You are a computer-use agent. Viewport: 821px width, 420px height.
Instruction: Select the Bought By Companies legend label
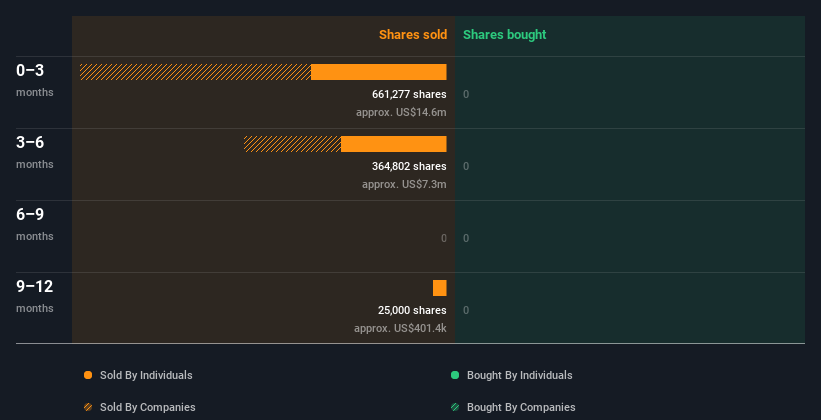tap(521, 407)
